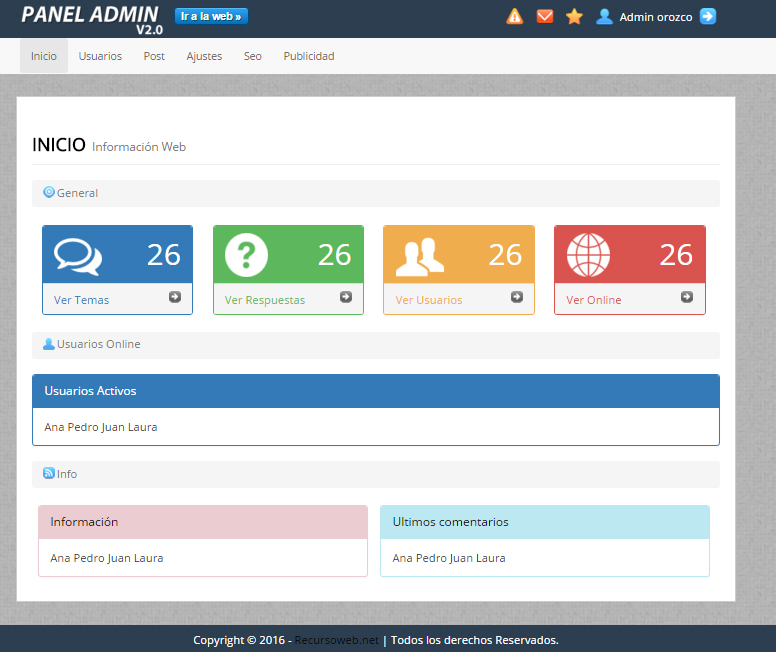776x652 pixels.
Task: Click the arrow icon beside Ver Respuestas
Action: tap(346, 297)
